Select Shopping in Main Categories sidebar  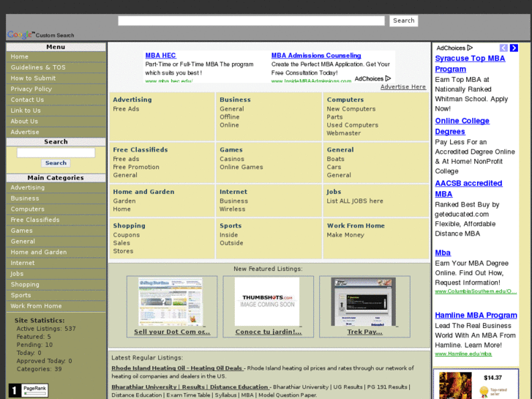tap(56, 285)
